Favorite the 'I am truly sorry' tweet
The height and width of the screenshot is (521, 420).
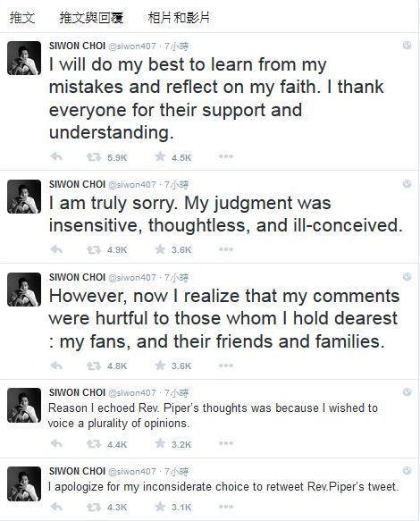pyautogui.click(x=160, y=249)
